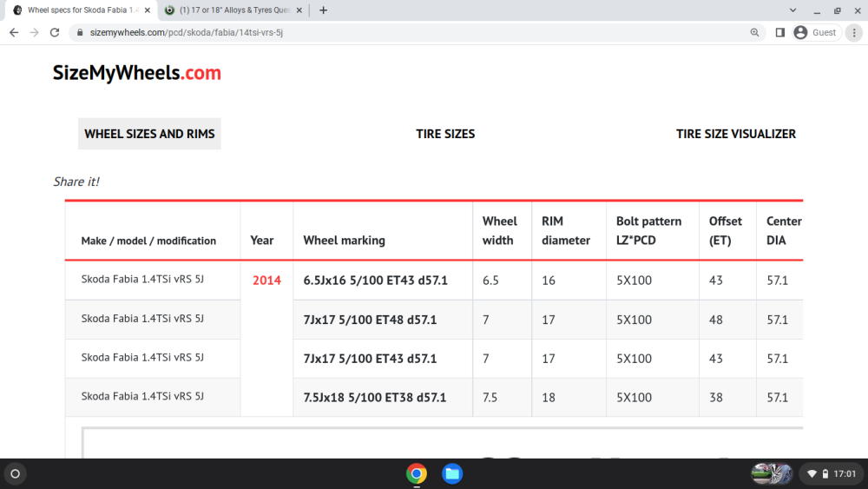This screenshot has height=489, width=868.
Task: Open the recent screenshots thumbnail on shelf
Action: click(x=772, y=473)
